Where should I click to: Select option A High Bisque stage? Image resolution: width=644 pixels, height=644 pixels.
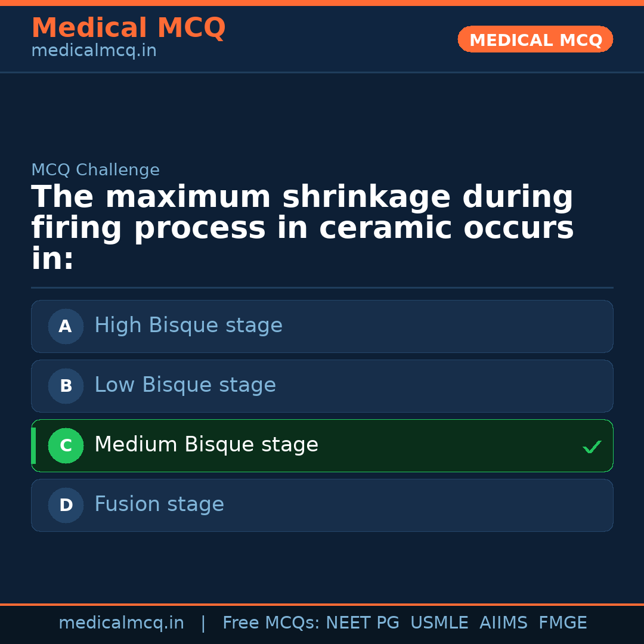coord(322,326)
